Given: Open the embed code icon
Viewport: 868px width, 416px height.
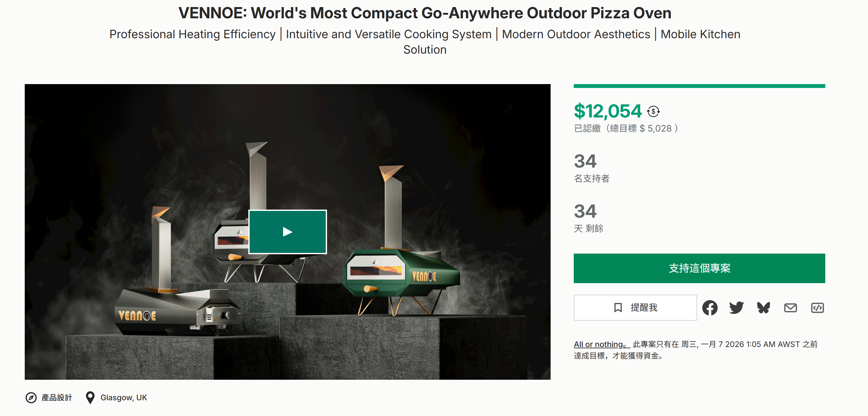Looking at the screenshot, I should (817, 308).
